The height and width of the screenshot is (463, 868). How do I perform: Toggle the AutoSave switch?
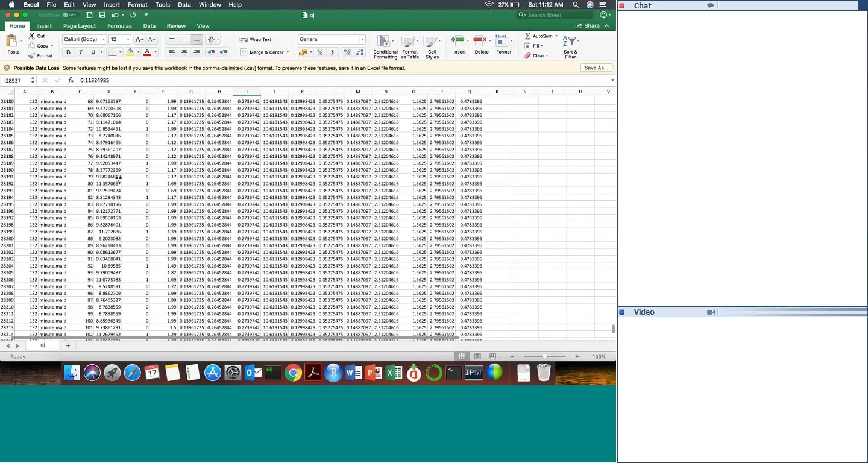[x=70, y=15]
